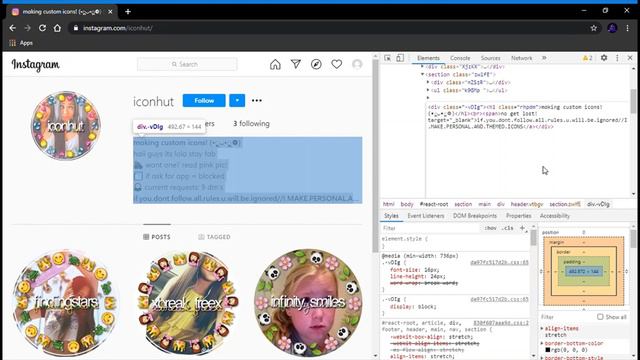Go back to the previous page

13,28
